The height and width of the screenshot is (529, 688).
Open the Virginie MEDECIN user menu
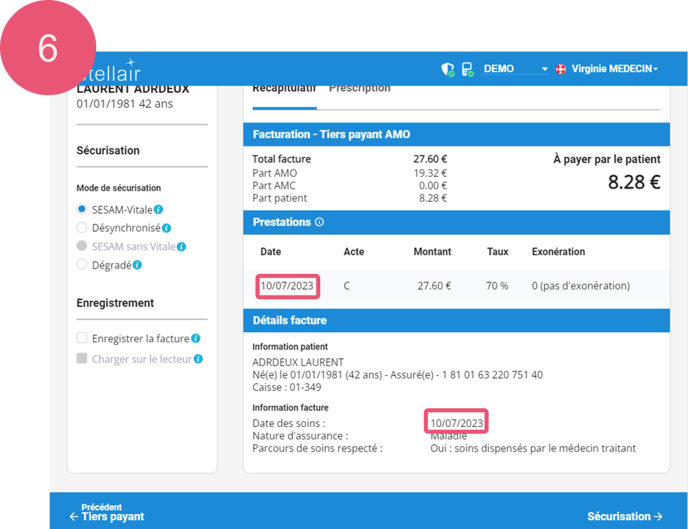coord(614,69)
